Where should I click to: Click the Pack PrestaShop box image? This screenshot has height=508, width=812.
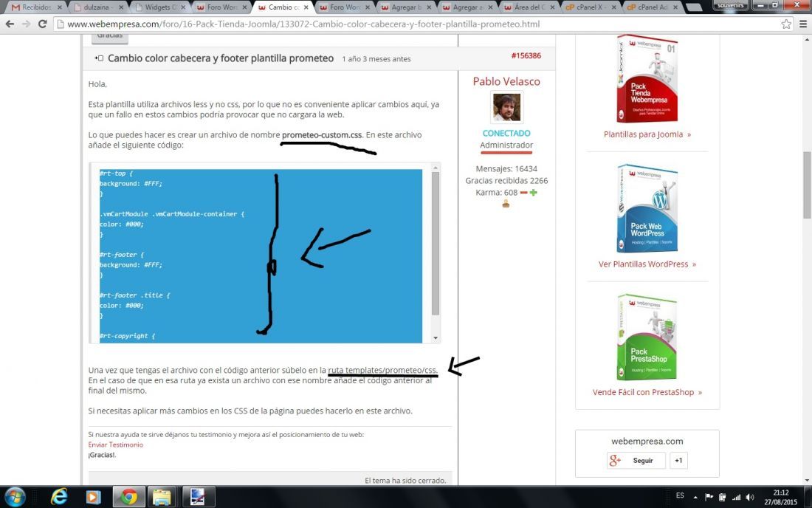pos(647,337)
